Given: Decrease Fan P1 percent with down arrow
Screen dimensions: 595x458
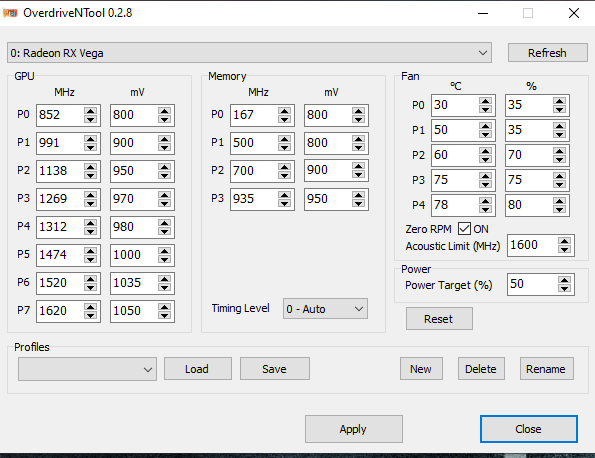Looking at the screenshot, I should pyautogui.click(x=559, y=135).
